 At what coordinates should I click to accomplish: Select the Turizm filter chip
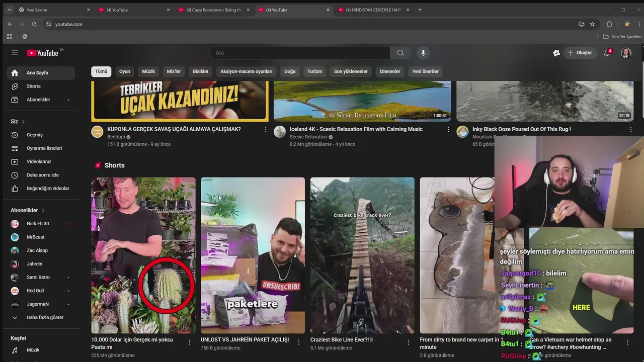coord(314,71)
